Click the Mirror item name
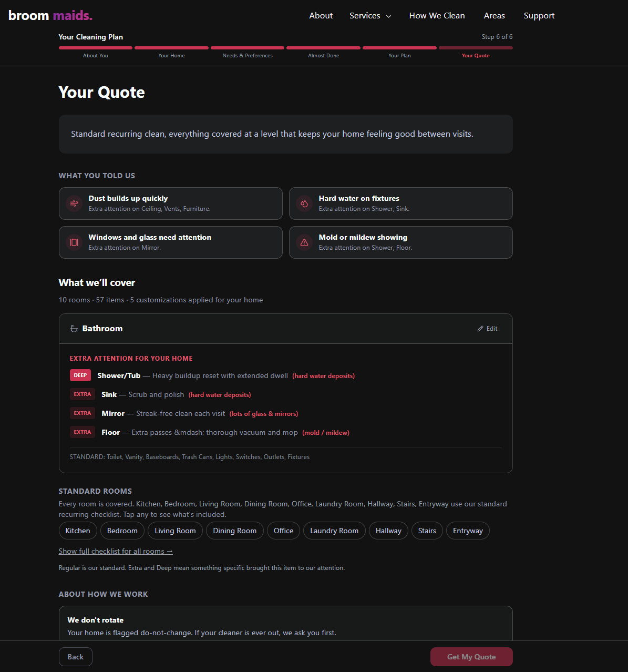The width and height of the screenshot is (628, 672). (x=113, y=413)
